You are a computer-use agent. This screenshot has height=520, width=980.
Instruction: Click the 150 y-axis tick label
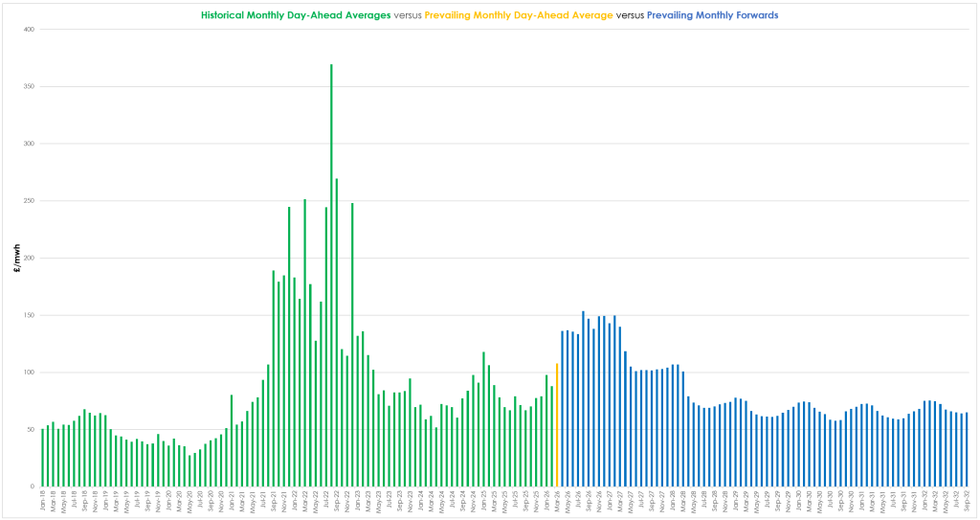point(29,315)
